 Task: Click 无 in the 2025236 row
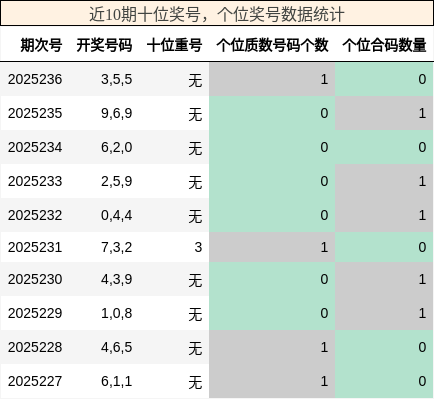click(x=195, y=80)
